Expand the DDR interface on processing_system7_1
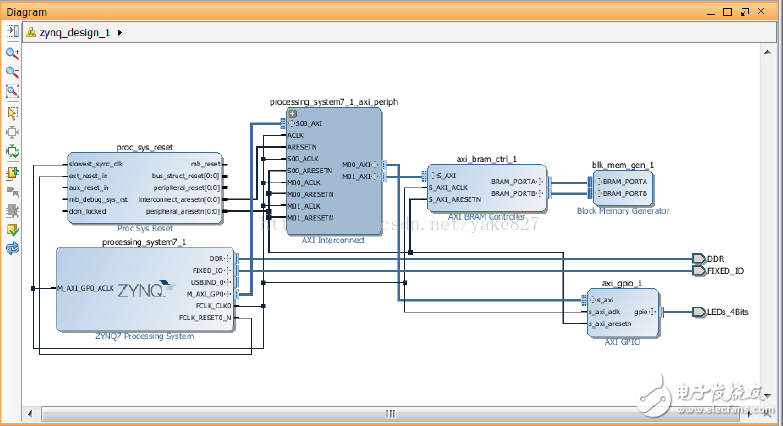Screen dimensions: 783x426 [x=231, y=257]
